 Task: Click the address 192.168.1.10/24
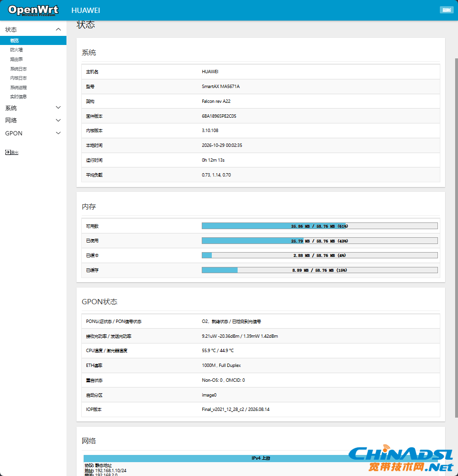click(x=111, y=471)
